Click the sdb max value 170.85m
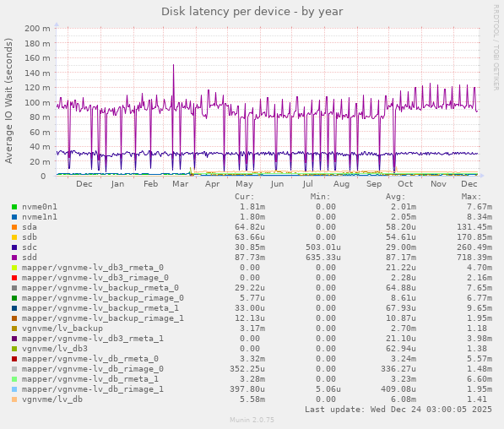Screen dimensions: 504x429 click(x=474, y=237)
